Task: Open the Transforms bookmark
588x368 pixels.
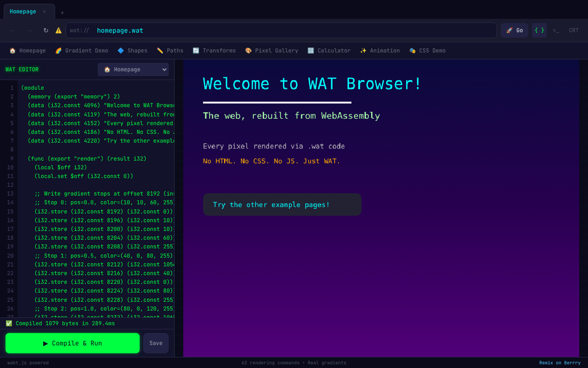Action: 214,51
